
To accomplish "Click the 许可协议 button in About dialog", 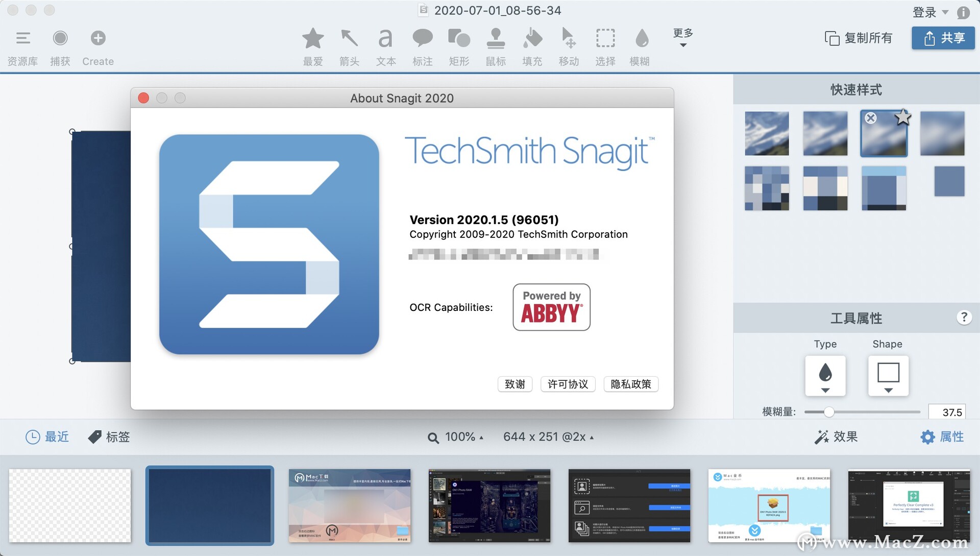I will coord(568,384).
